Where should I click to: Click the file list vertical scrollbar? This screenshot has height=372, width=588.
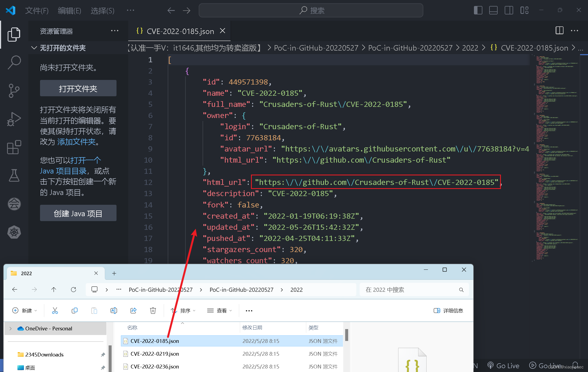pyautogui.click(x=347, y=335)
